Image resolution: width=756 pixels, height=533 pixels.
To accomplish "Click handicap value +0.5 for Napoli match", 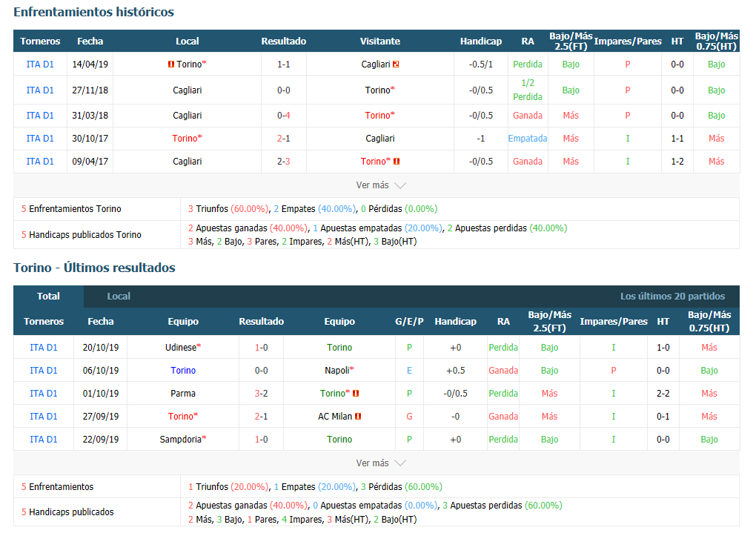I will tap(456, 371).
